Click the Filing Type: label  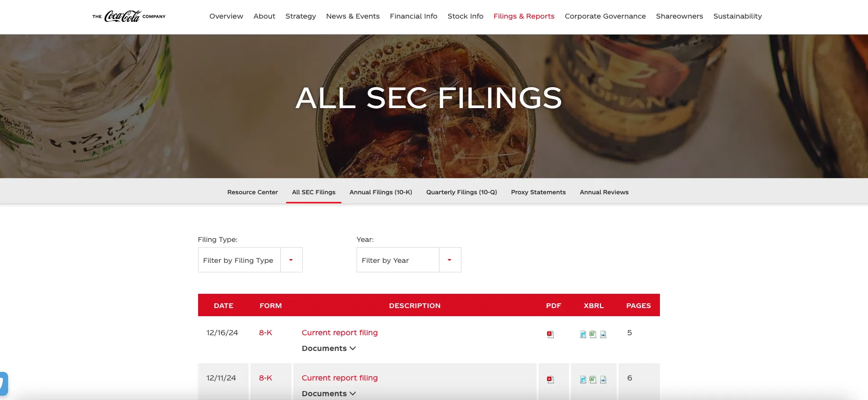(218, 240)
